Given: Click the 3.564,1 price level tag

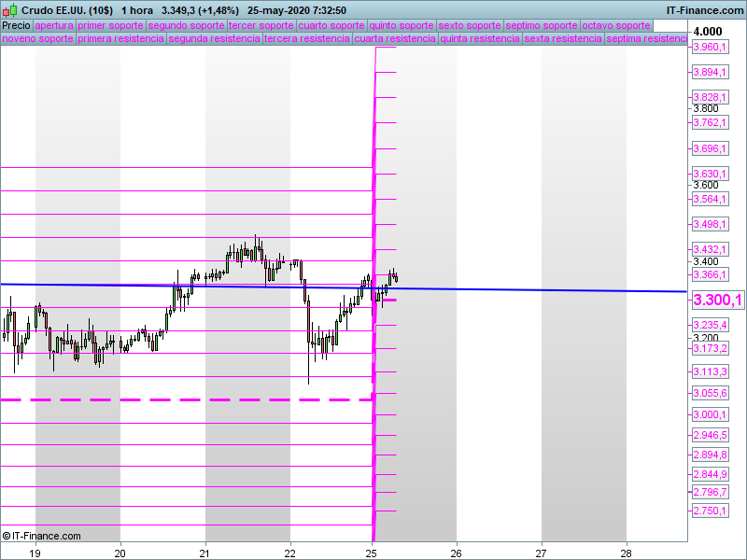Looking at the screenshot, I should [710, 199].
